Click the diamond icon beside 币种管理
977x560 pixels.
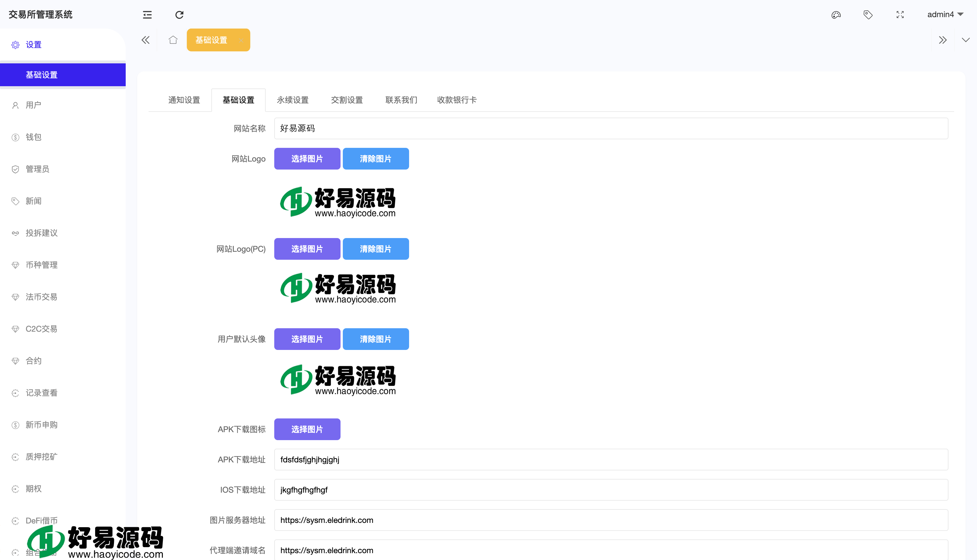coord(15,265)
